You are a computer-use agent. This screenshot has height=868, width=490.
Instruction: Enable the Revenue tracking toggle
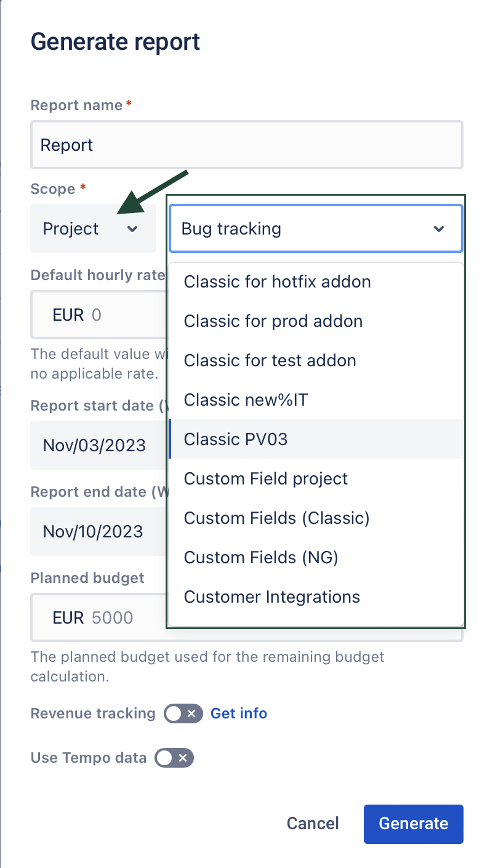tap(183, 713)
